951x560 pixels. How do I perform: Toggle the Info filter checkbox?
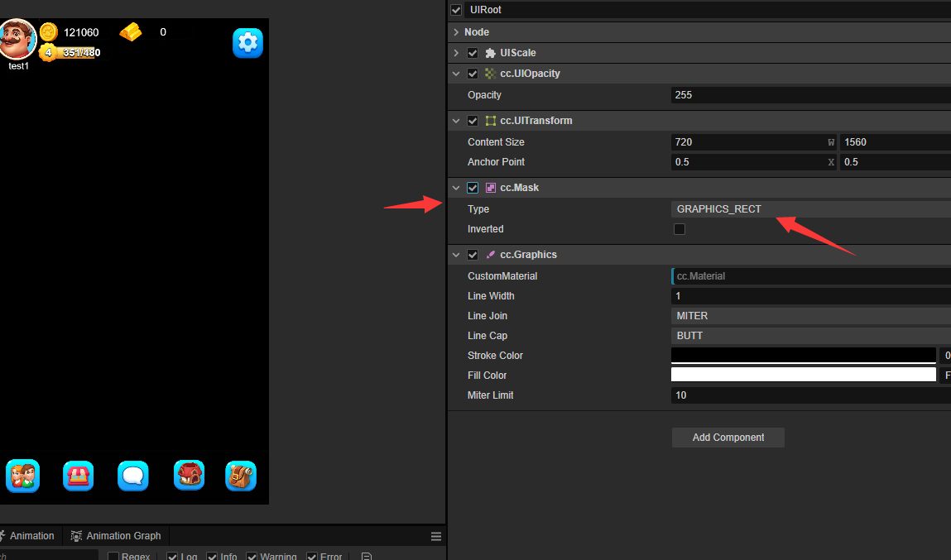click(212, 557)
